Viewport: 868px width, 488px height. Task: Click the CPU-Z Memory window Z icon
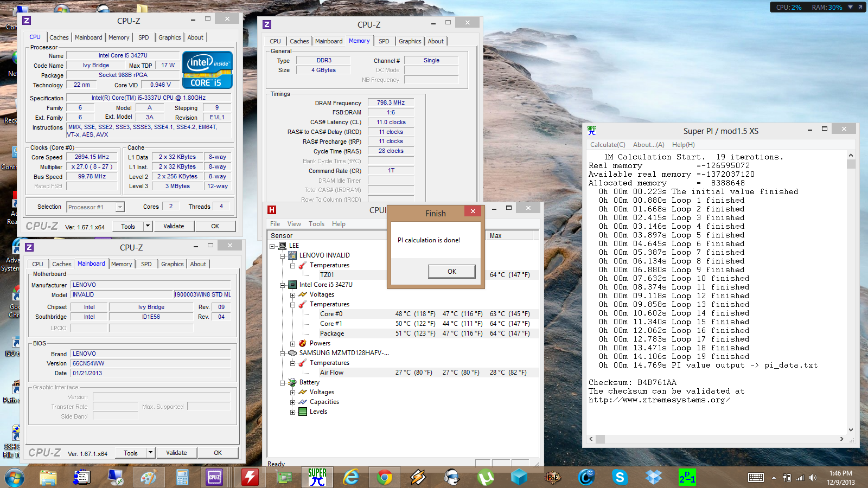(x=267, y=24)
